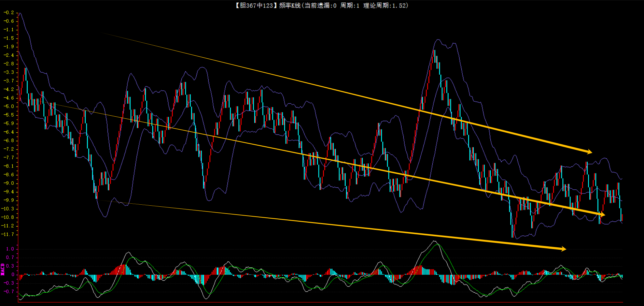The height and width of the screenshot is (306, 644).
Task: Select the vertical MACD indicator label
Action: [x=3, y=269]
